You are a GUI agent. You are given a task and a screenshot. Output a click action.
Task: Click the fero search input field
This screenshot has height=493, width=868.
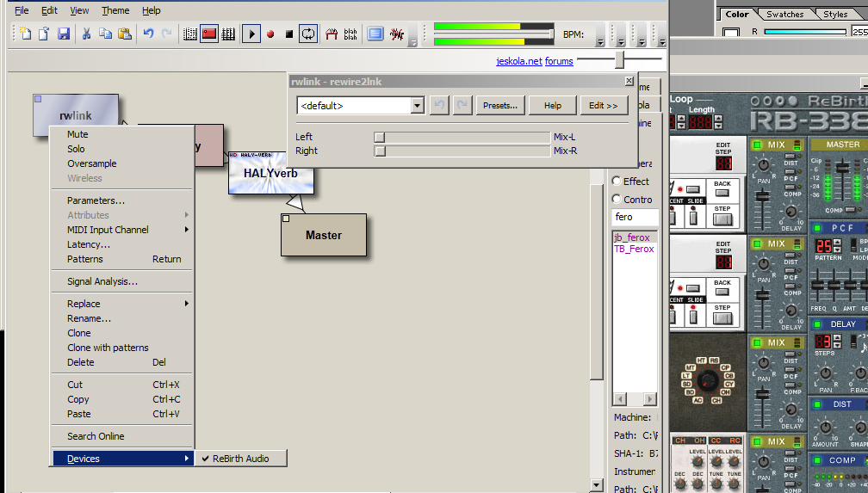pos(634,217)
